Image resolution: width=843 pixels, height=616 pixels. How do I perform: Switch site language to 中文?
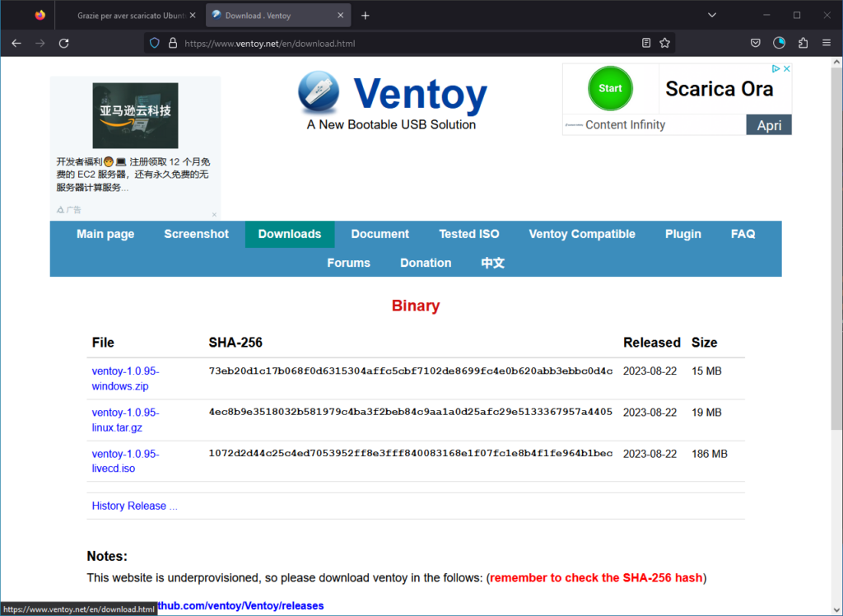492,263
